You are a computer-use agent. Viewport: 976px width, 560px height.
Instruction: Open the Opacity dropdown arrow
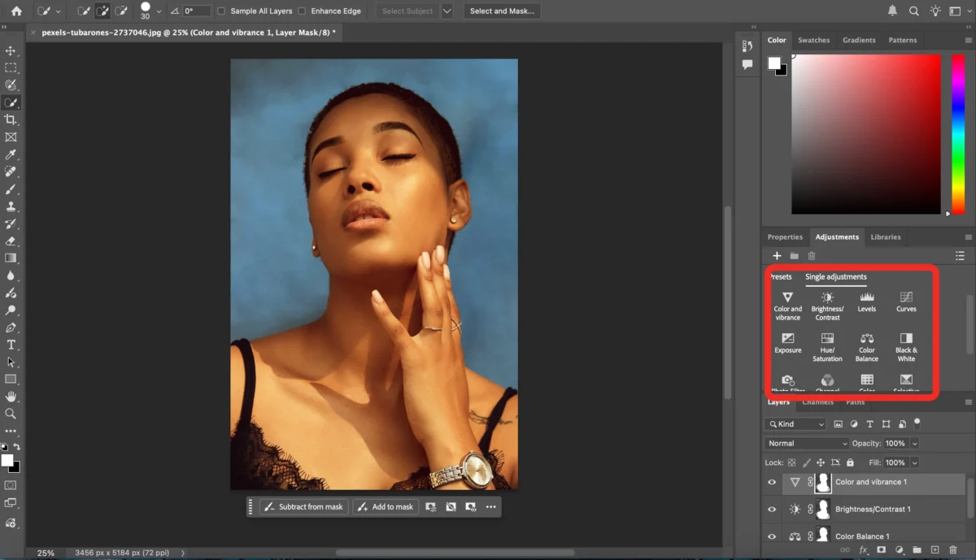(914, 444)
